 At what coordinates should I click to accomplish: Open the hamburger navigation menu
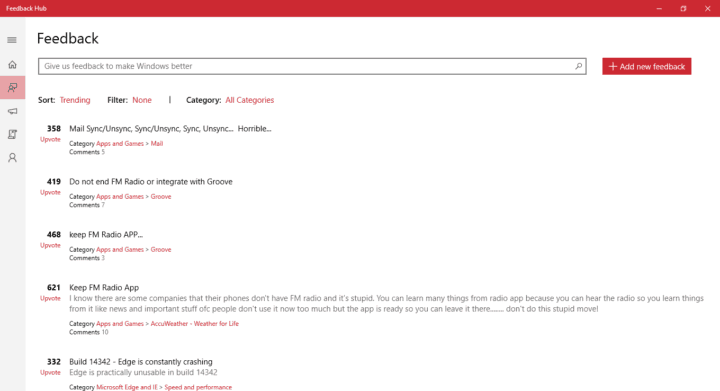12,40
